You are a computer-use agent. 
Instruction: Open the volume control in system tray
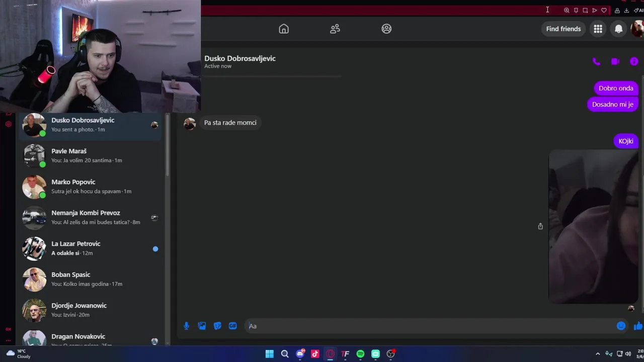pos(628,354)
